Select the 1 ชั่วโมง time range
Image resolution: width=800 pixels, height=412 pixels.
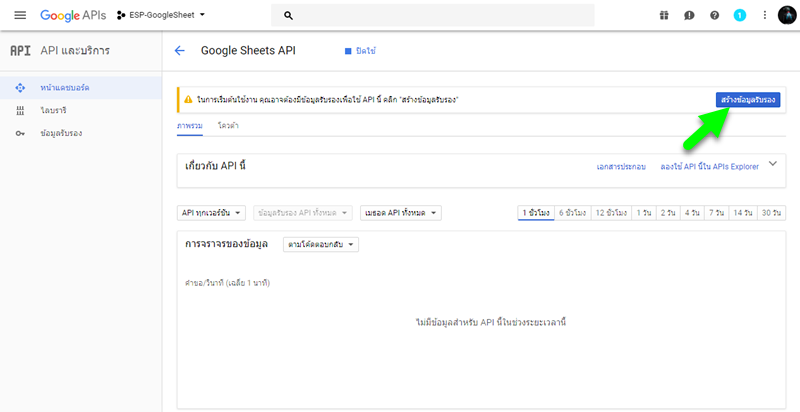tap(536, 213)
